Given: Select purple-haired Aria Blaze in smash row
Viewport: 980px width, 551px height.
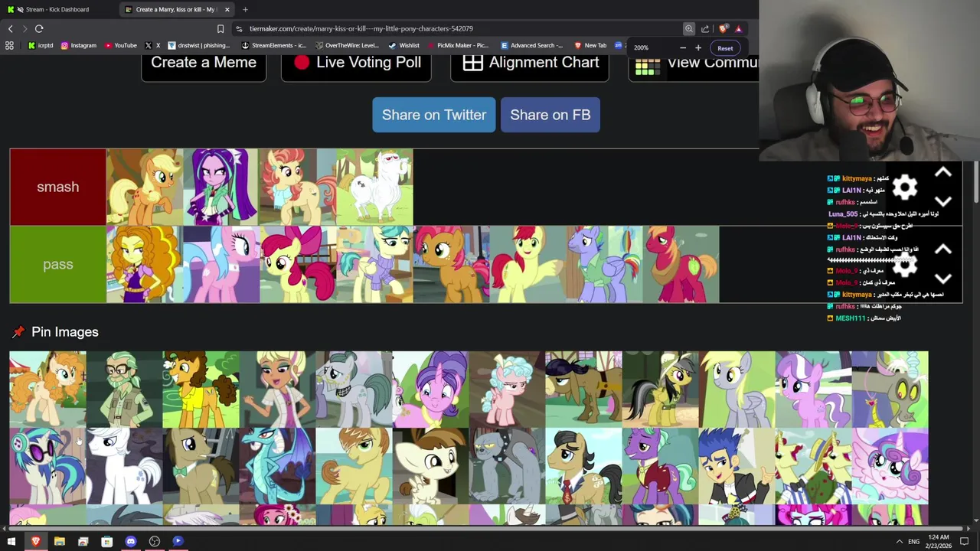Looking at the screenshot, I should click(221, 187).
